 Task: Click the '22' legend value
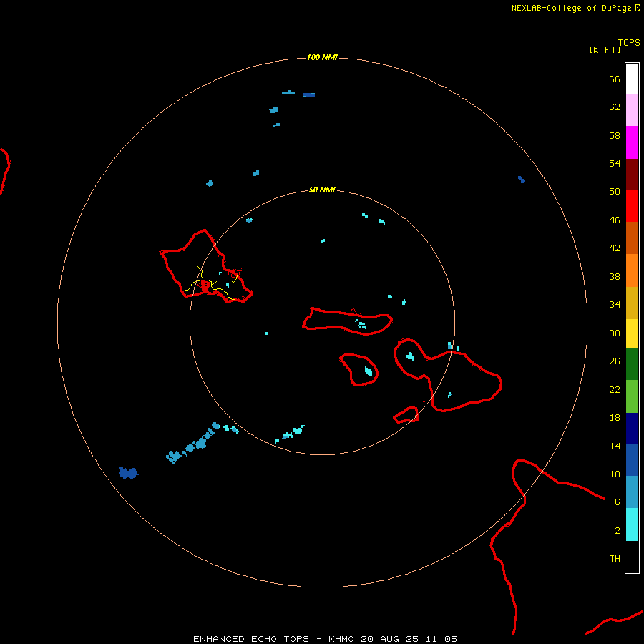(615, 389)
